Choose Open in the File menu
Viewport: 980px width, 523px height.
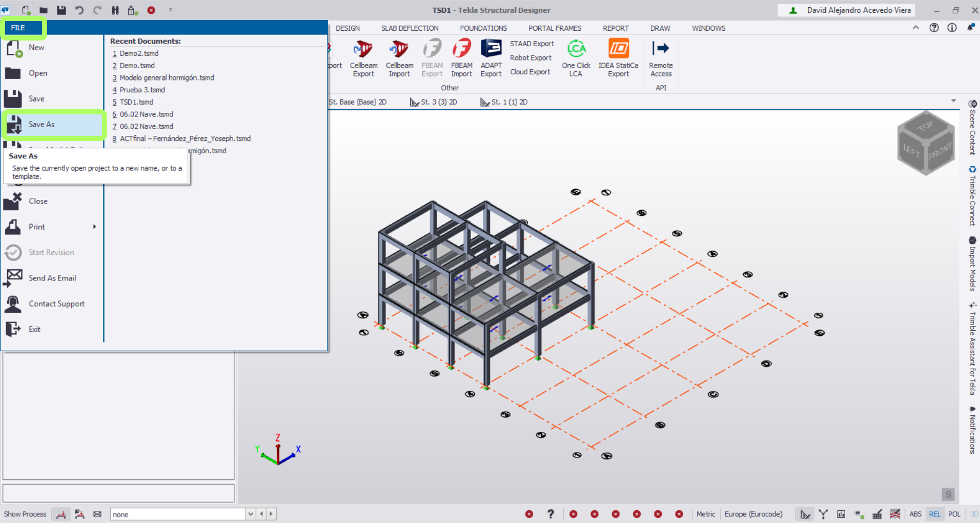coord(53,73)
